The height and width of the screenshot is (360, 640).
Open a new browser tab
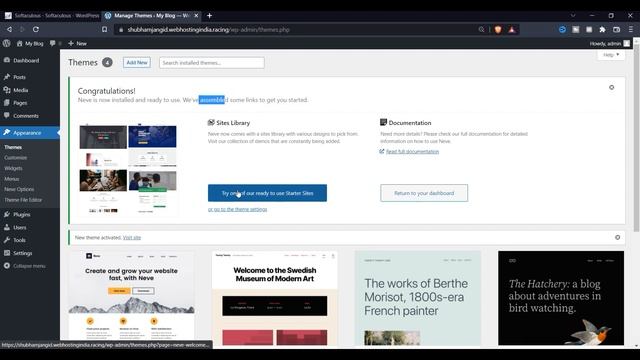pos(209,16)
